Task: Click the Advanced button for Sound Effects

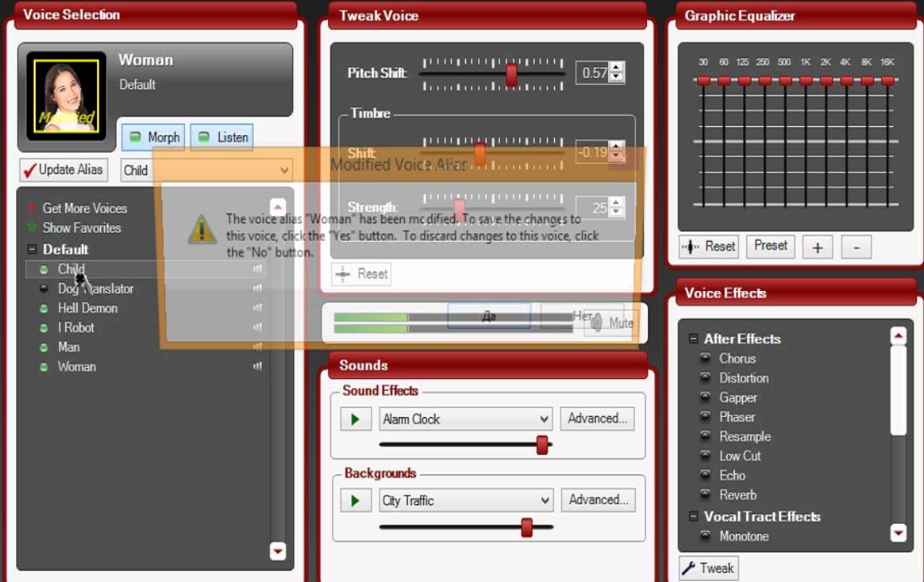Action: 597,418
